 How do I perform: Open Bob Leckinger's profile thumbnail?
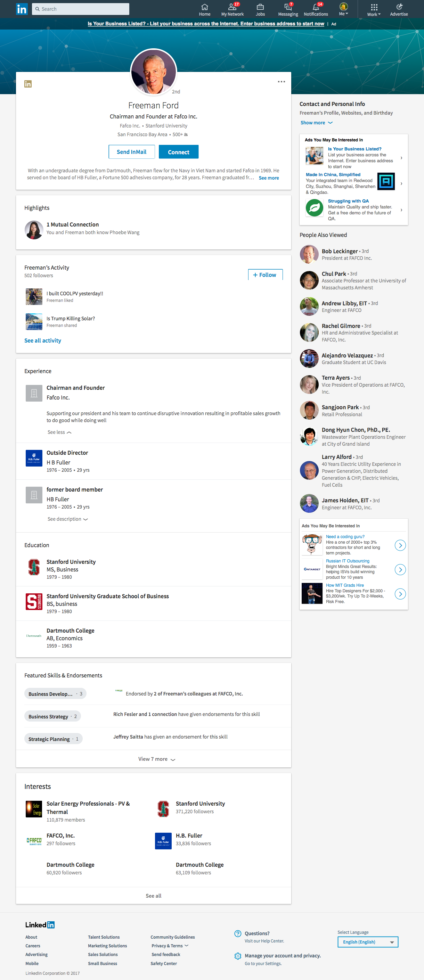pos(309,254)
